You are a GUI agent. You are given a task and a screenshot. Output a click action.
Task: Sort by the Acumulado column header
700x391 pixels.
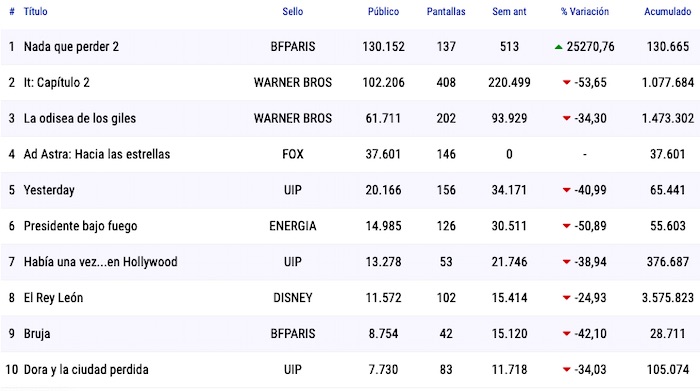tap(667, 12)
